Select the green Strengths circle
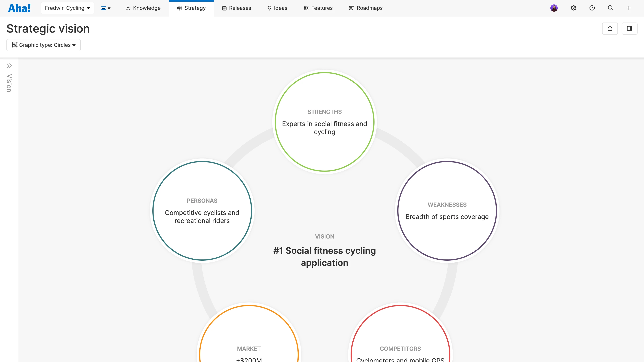Screen dimensions: 644x362 tap(324, 122)
